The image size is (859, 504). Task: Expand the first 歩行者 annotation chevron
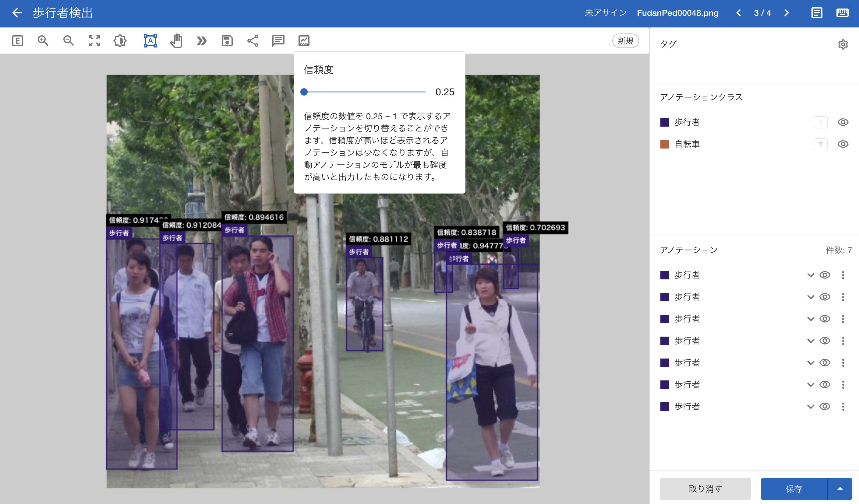[811, 275]
